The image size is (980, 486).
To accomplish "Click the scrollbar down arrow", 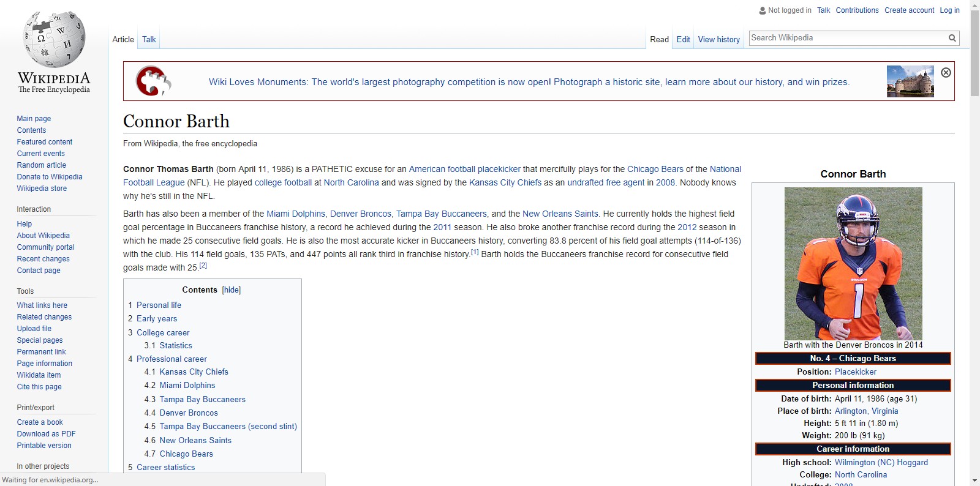I will coord(974,480).
